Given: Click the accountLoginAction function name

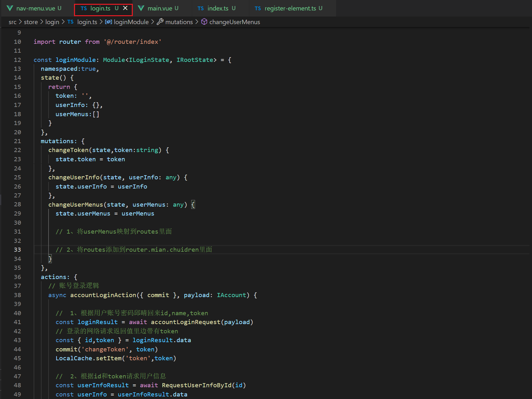Looking at the screenshot, I should click(103, 295).
